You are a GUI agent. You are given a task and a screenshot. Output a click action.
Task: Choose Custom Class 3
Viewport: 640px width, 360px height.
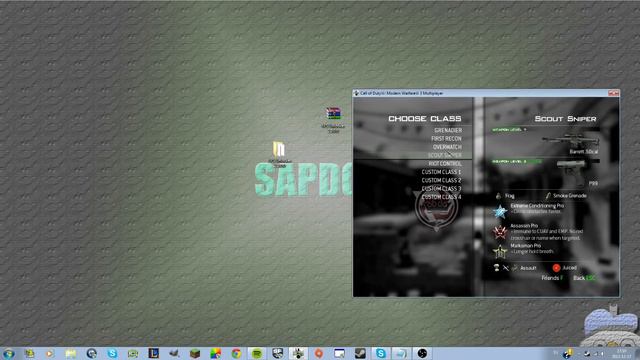pos(441,189)
